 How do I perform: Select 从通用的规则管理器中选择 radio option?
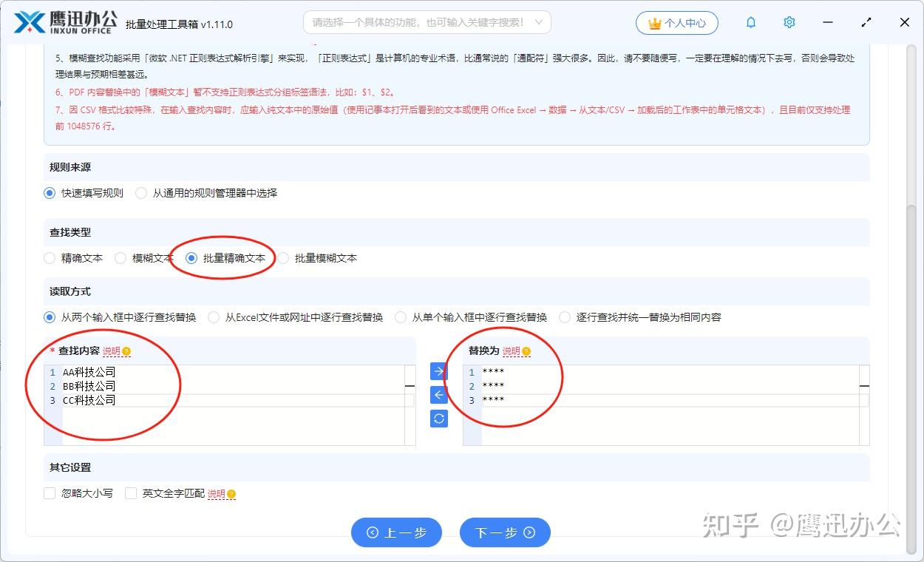pyautogui.click(x=141, y=193)
